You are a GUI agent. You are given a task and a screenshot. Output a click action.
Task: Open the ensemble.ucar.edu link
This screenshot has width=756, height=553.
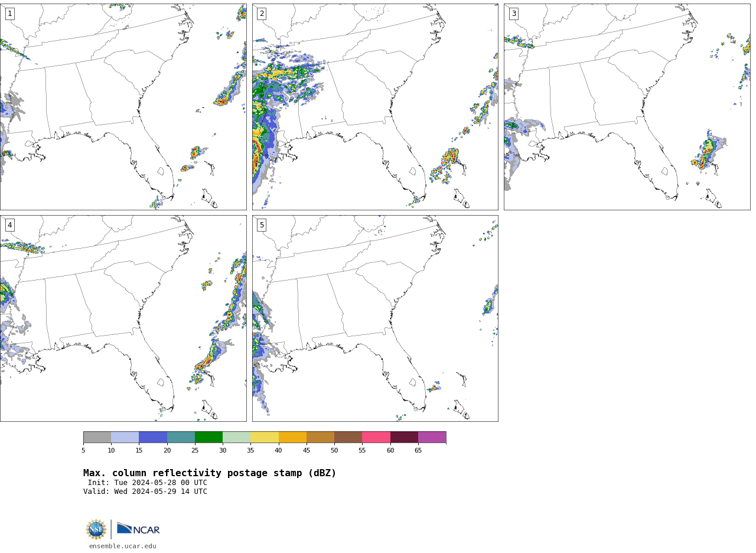(x=123, y=547)
